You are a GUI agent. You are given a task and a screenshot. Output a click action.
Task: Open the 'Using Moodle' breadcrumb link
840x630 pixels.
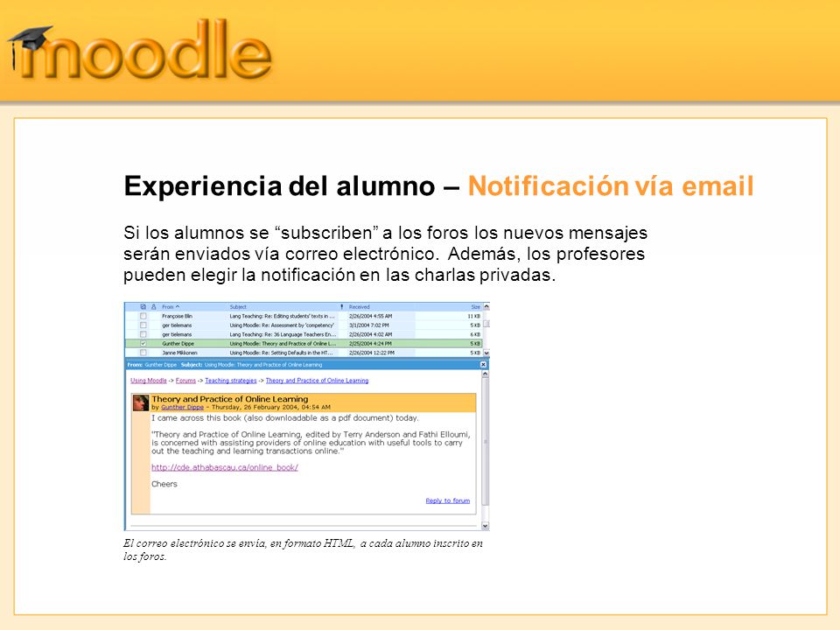point(149,381)
